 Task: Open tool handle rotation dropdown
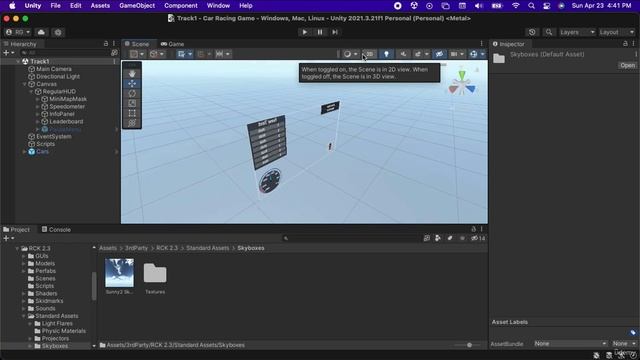(156, 54)
